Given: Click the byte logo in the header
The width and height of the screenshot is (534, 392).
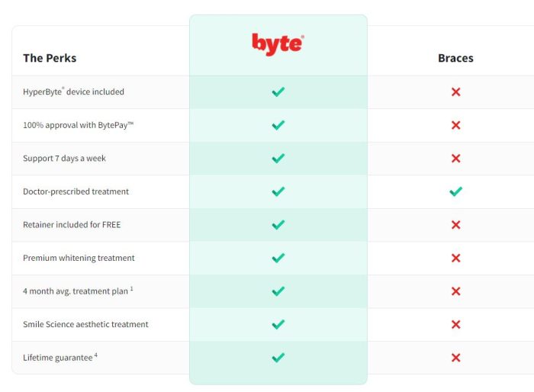Looking at the screenshot, I should pos(278,44).
